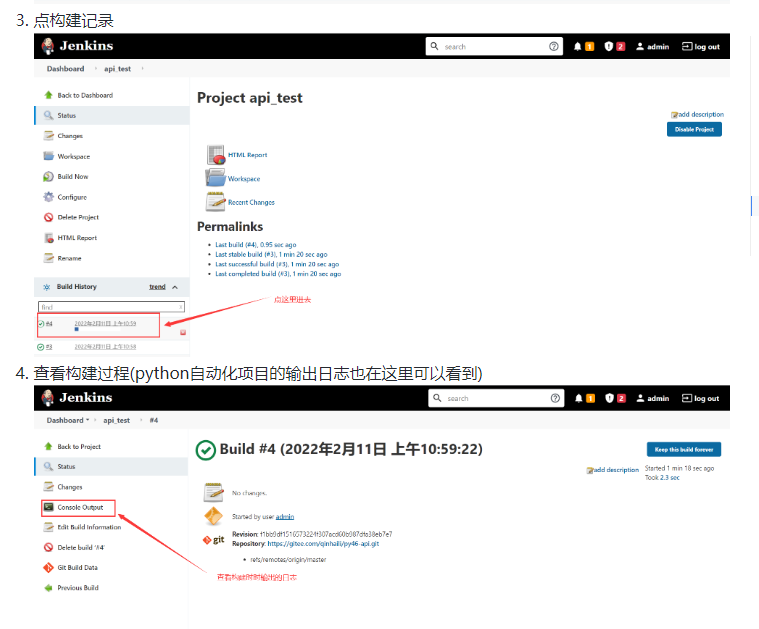Open build #4 date link in Build History
This screenshot has width=759, height=629.
(105, 323)
